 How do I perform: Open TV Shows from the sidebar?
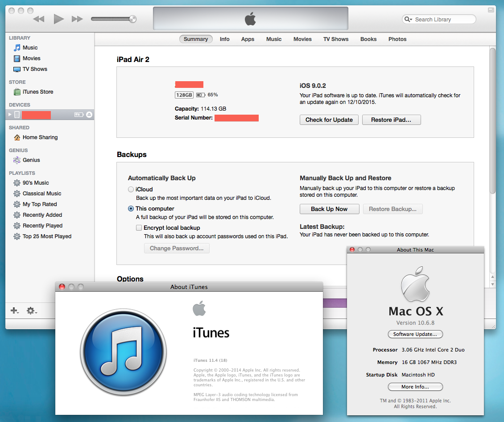(34, 69)
